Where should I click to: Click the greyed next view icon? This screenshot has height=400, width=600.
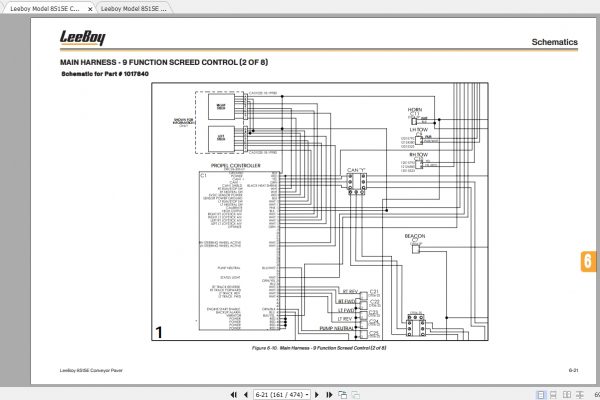pyautogui.click(x=355, y=395)
